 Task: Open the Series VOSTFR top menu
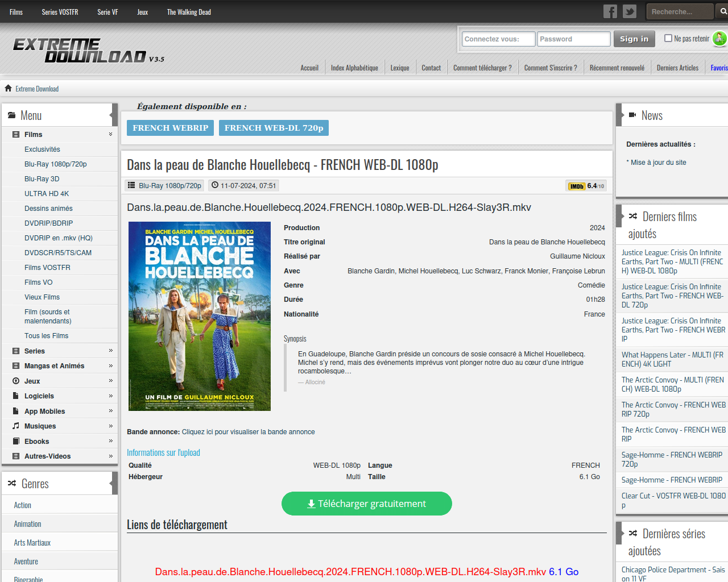click(60, 12)
